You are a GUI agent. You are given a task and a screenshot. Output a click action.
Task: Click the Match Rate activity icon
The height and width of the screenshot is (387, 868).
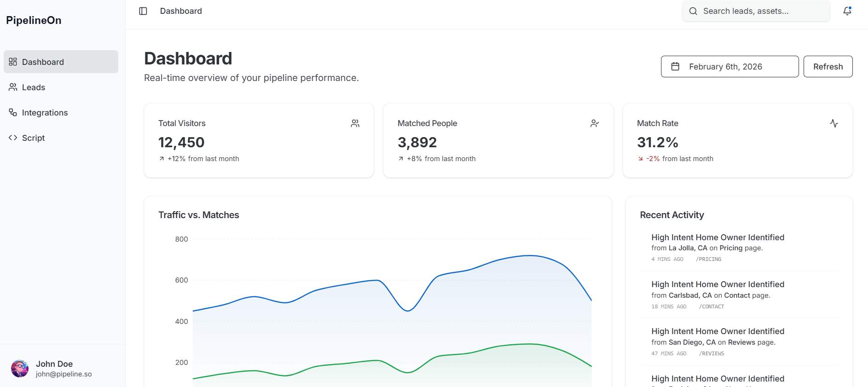click(x=834, y=123)
